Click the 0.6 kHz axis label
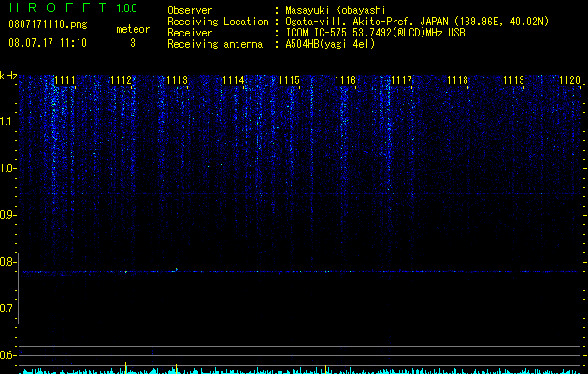 coord(8,355)
